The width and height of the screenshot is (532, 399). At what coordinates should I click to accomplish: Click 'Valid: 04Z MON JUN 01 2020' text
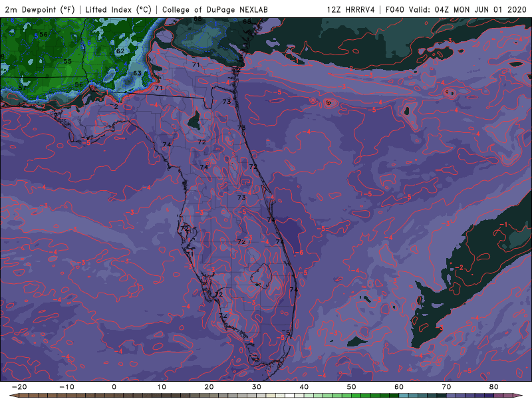(467, 9)
